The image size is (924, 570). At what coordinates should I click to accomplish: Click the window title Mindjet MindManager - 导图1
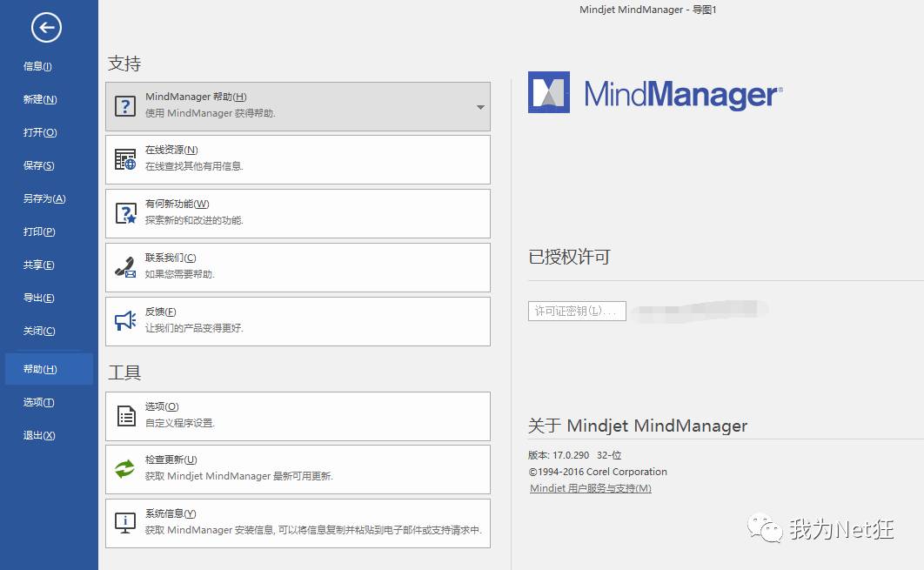[x=647, y=10]
